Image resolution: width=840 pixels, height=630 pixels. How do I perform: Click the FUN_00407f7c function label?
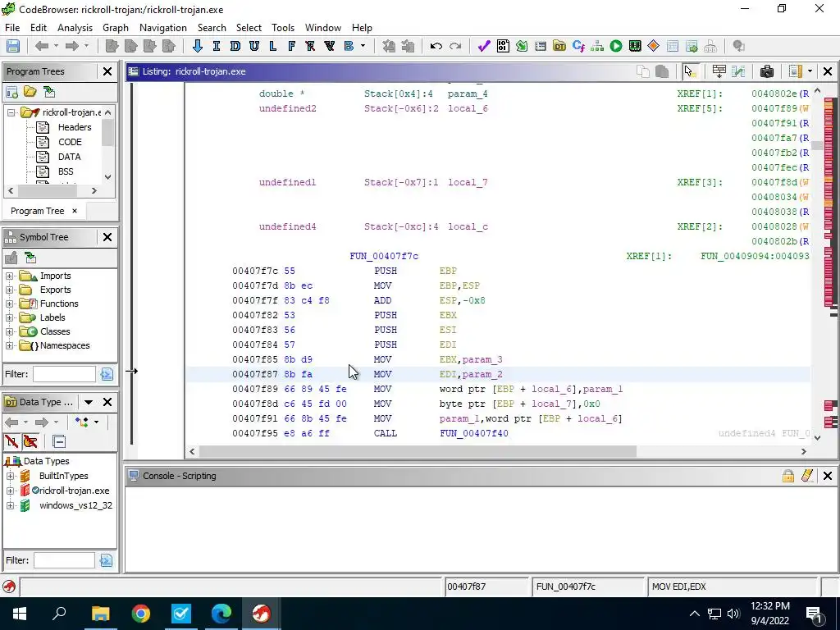click(384, 256)
